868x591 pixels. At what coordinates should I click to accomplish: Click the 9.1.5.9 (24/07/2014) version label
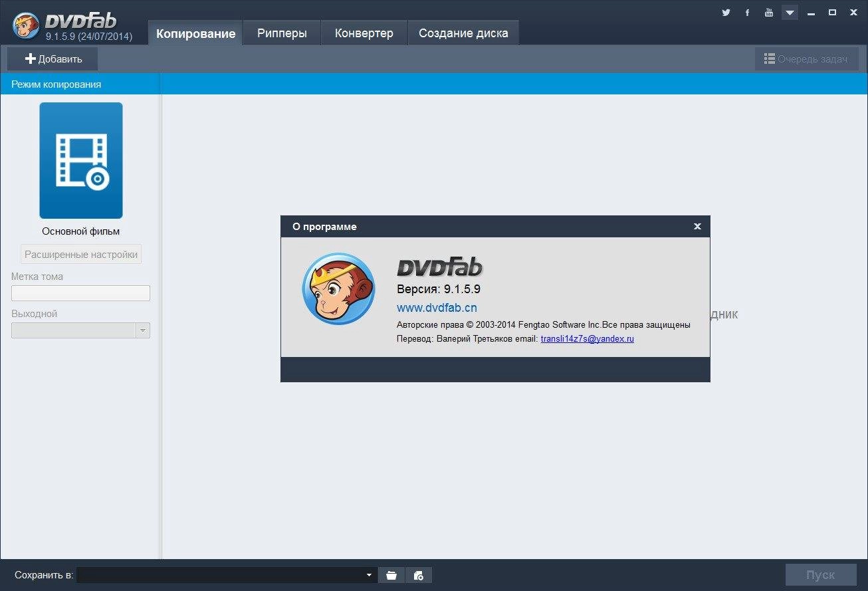(x=88, y=37)
